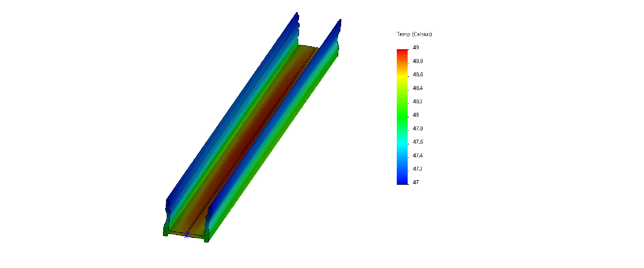
Task: Click the 47.2 legend value
Action: 418,169
